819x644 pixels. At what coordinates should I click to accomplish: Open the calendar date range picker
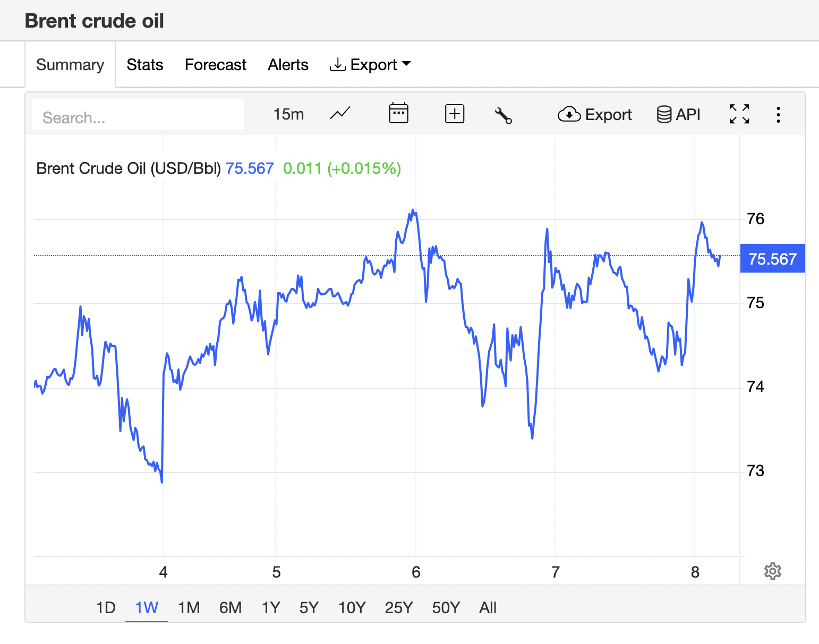point(398,114)
